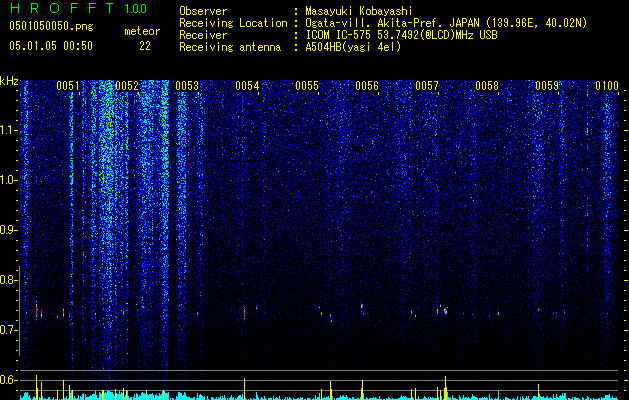Click the date stamp 05.01.05 00:50

pos(51,46)
